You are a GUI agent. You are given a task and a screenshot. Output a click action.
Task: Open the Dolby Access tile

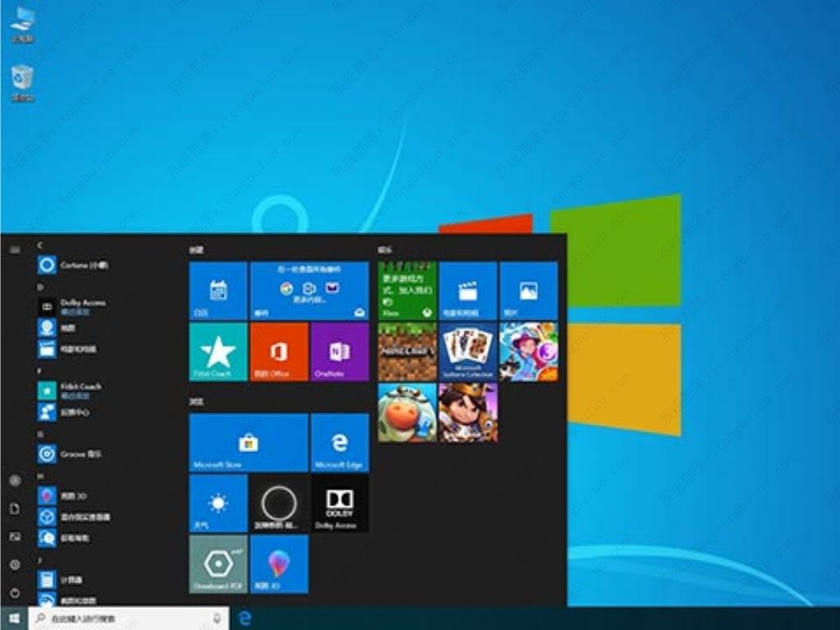(340, 503)
